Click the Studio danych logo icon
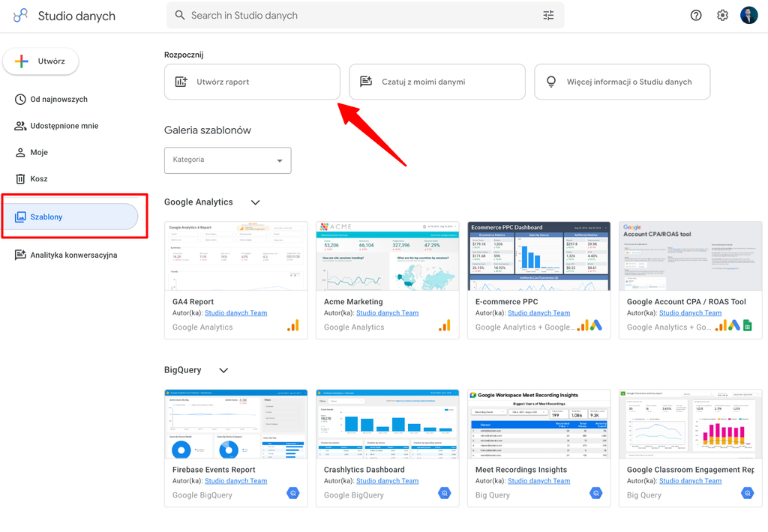768x532 pixels. [x=20, y=16]
